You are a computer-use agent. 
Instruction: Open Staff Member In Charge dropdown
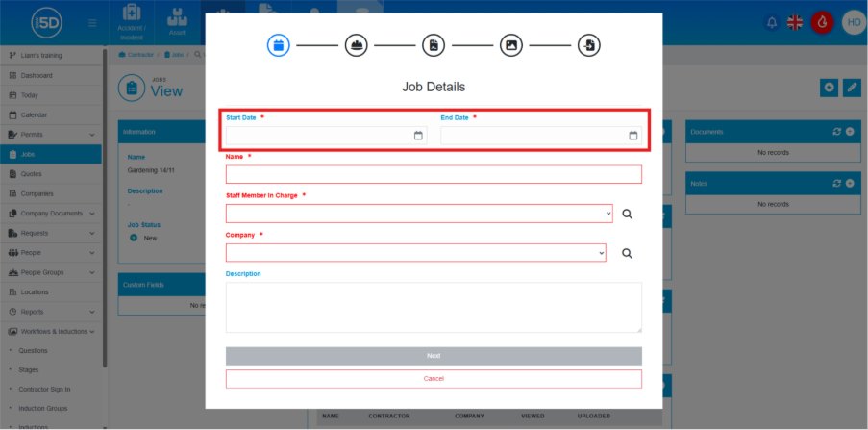click(418, 214)
